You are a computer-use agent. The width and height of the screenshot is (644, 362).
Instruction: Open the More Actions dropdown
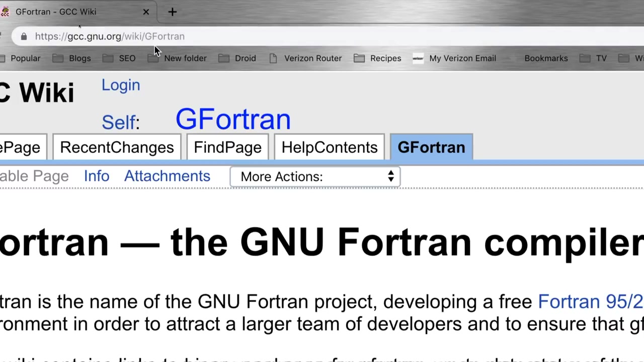(x=314, y=176)
